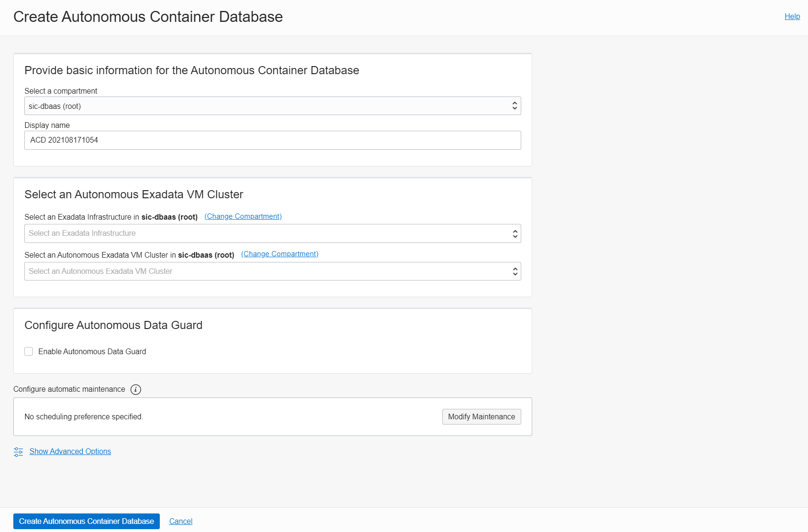Screen dimensions: 808x532
Task: Click the Cancel link
Action: [x=181, y=521]
